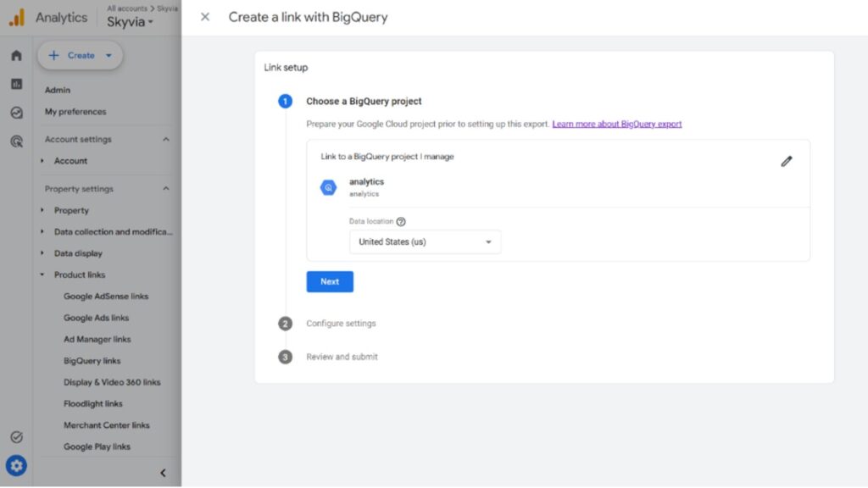Click the analytics project name text
This screenshot has height=488, width=868.
[x=366, y=181]
